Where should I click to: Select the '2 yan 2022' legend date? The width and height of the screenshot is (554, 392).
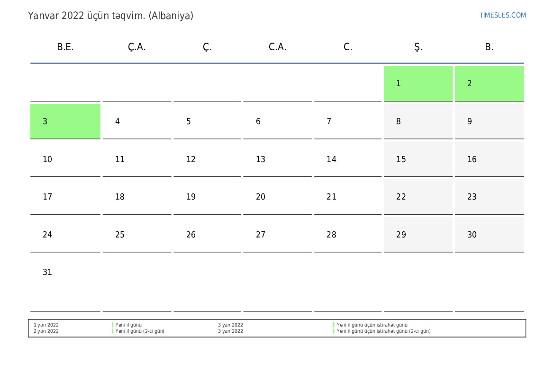coord(46,331)
